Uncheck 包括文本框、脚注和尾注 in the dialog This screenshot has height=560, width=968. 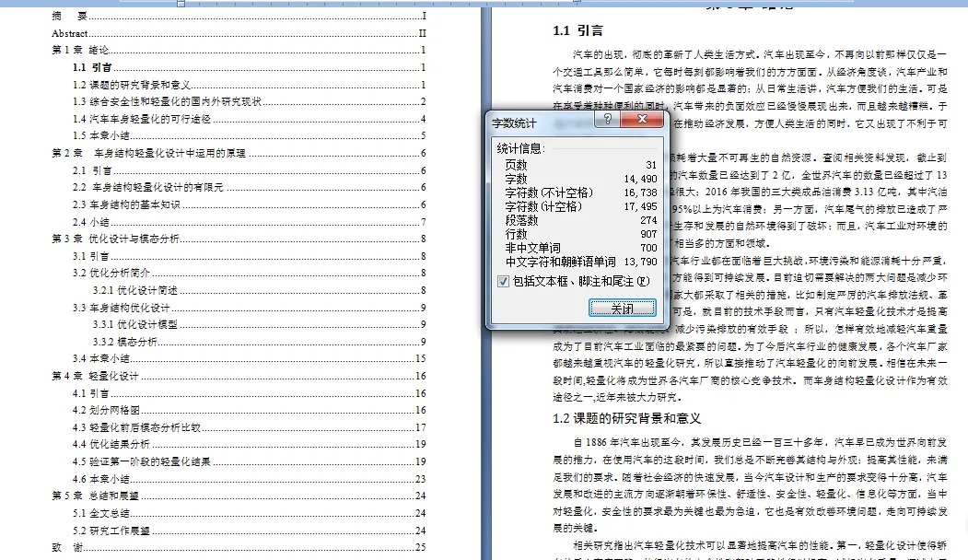pyautogui.click(x=502, y=280)
